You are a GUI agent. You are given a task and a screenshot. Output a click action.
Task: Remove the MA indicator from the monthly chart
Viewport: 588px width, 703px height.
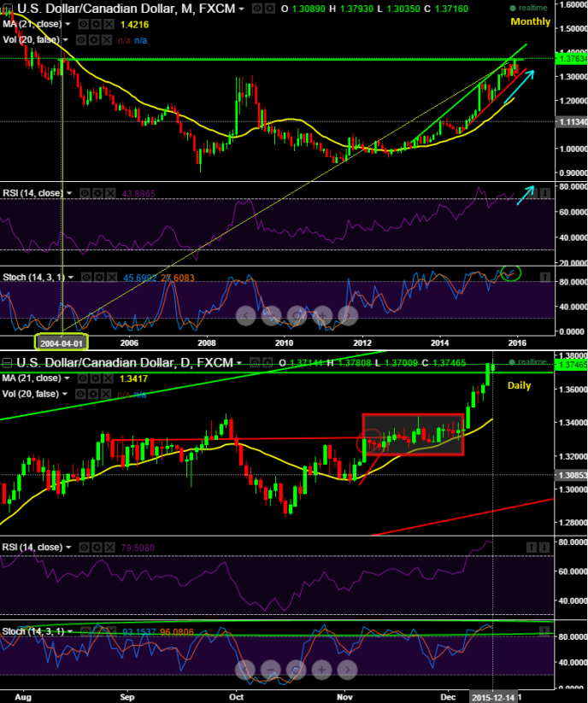tap(109, 24)
